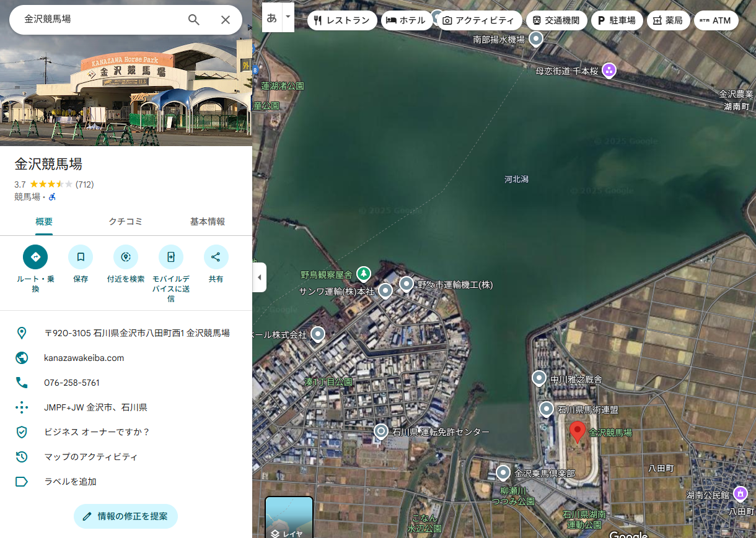Click the 石川県湖南運動公園 label

click(584, 519)
